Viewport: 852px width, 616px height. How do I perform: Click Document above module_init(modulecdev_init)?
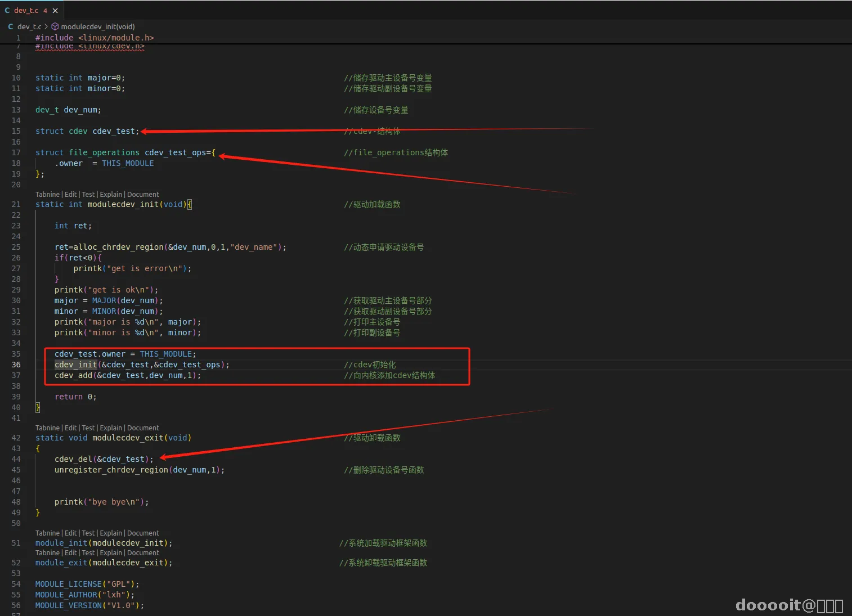coord(143,533)
